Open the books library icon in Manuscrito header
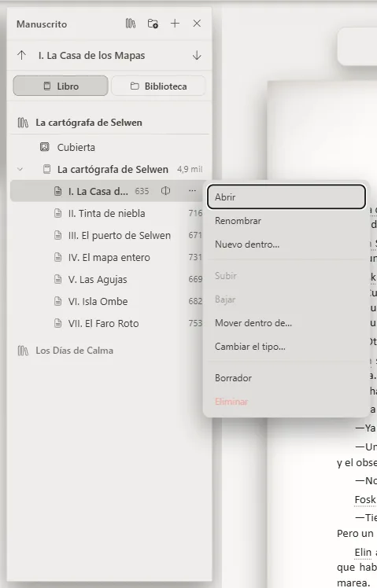377x588 pixels. [131, 24]
